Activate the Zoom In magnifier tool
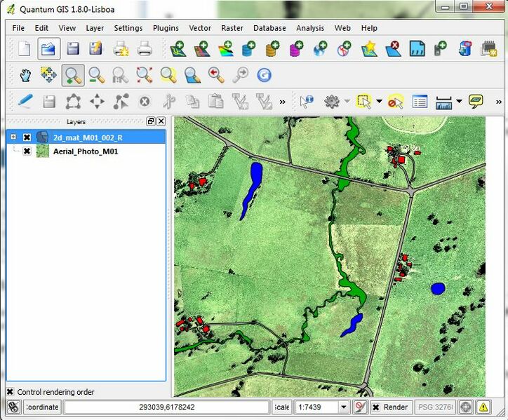The image size is (508, 420). (x=72, y=75)
